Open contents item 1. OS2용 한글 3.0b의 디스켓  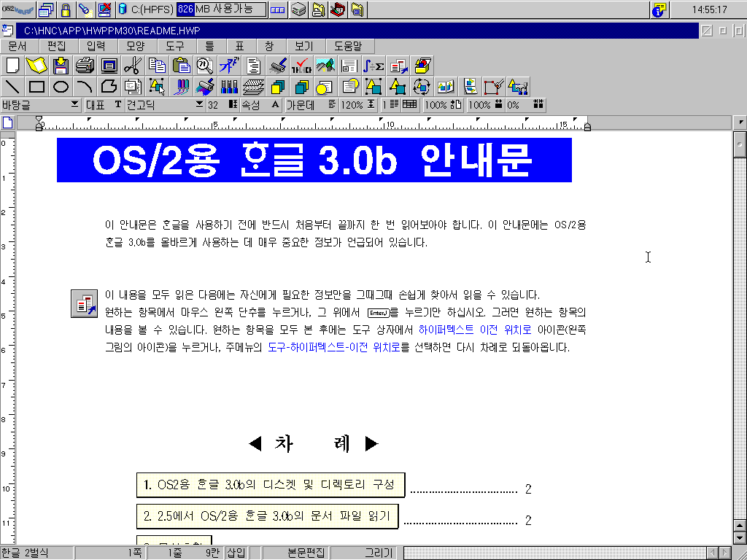(x=270, y=485)
